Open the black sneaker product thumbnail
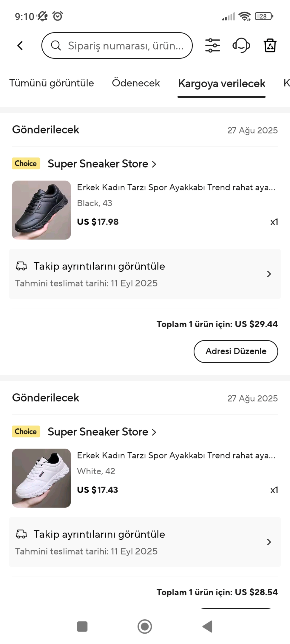Viewport: 290px width, 644px height. click(x=41, y=210)
